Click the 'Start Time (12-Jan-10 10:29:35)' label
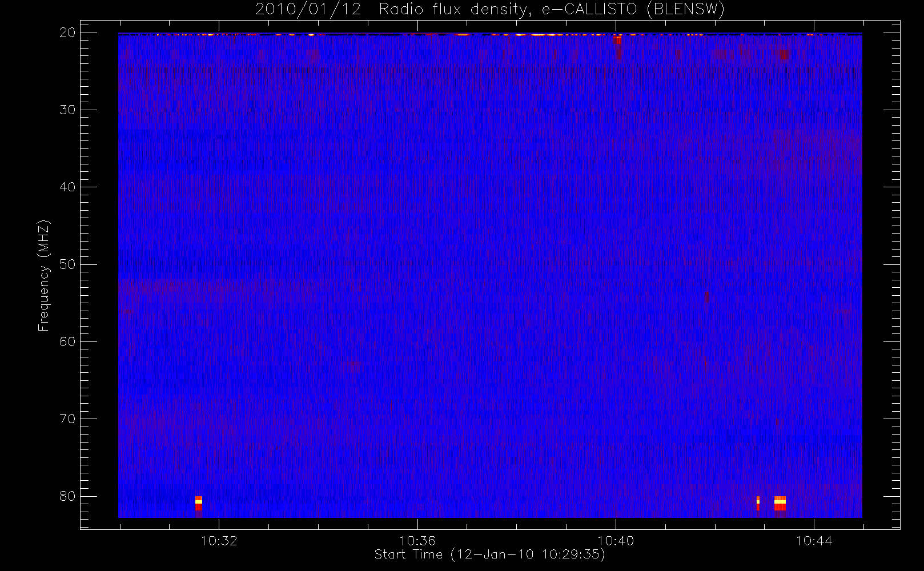This screenshot has width=924, height=571. click(x=489, y=554)
